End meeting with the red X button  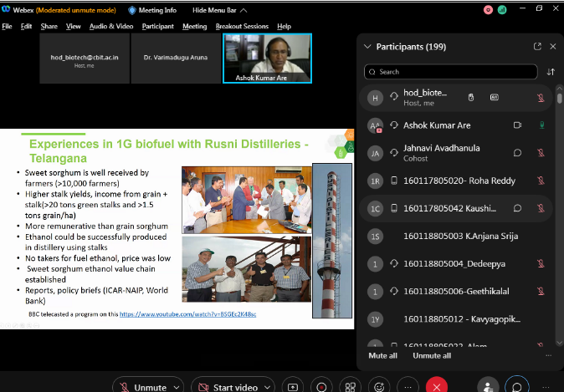[x=436, y=387]
